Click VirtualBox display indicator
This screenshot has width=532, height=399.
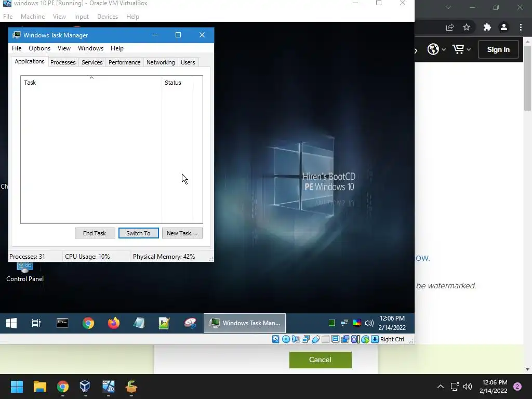pos(335,339)
